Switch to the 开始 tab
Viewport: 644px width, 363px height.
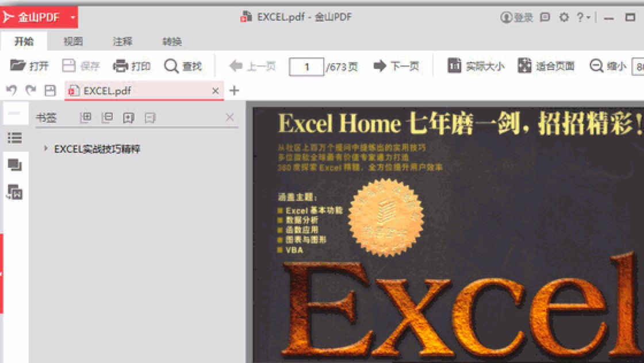point(24,41)
